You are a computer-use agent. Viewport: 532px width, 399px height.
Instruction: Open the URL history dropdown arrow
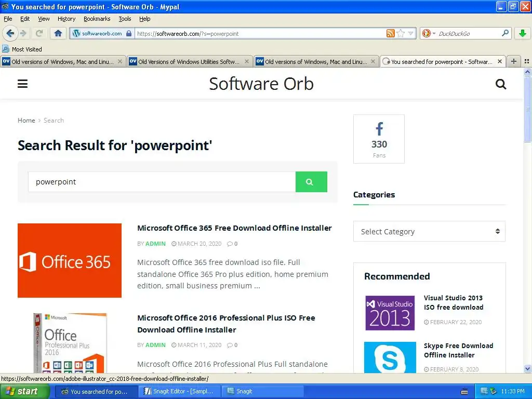[x=411, y=33]
